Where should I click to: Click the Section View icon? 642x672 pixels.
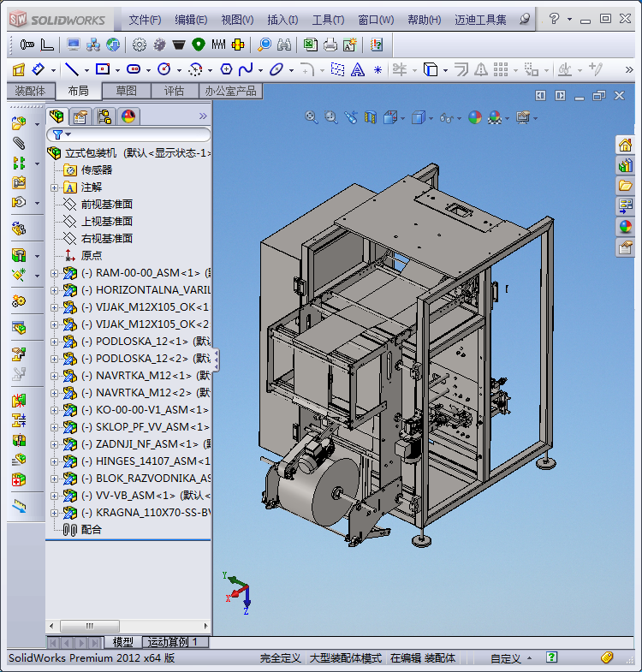[370, 117]
